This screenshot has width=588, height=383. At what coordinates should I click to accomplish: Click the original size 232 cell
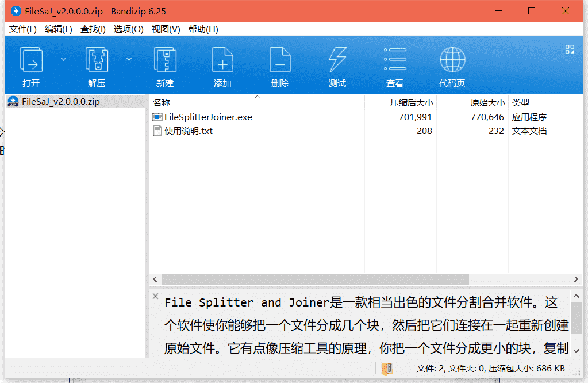496,131
